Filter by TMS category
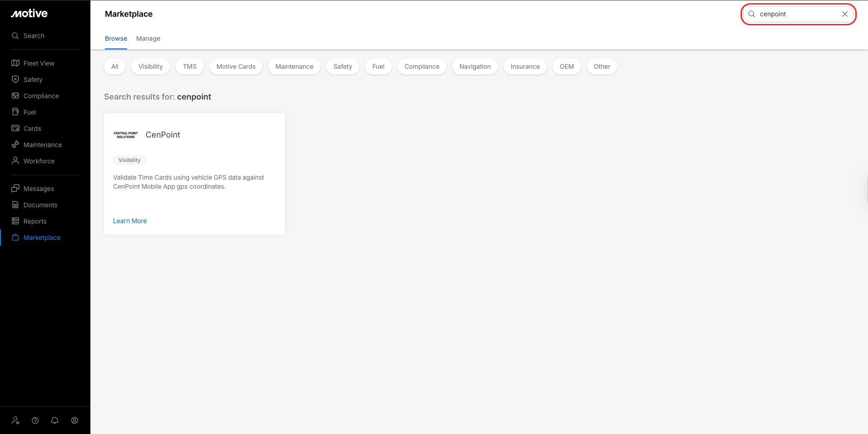 [190, 67]
